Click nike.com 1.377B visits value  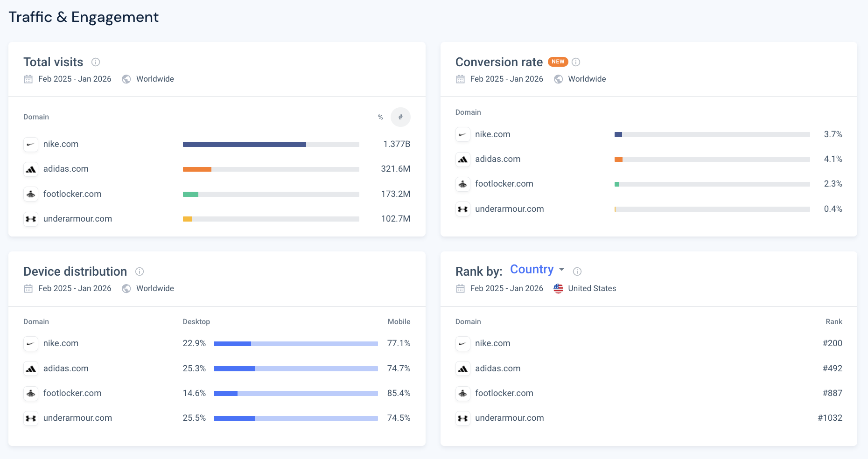[x=397, y=144]
